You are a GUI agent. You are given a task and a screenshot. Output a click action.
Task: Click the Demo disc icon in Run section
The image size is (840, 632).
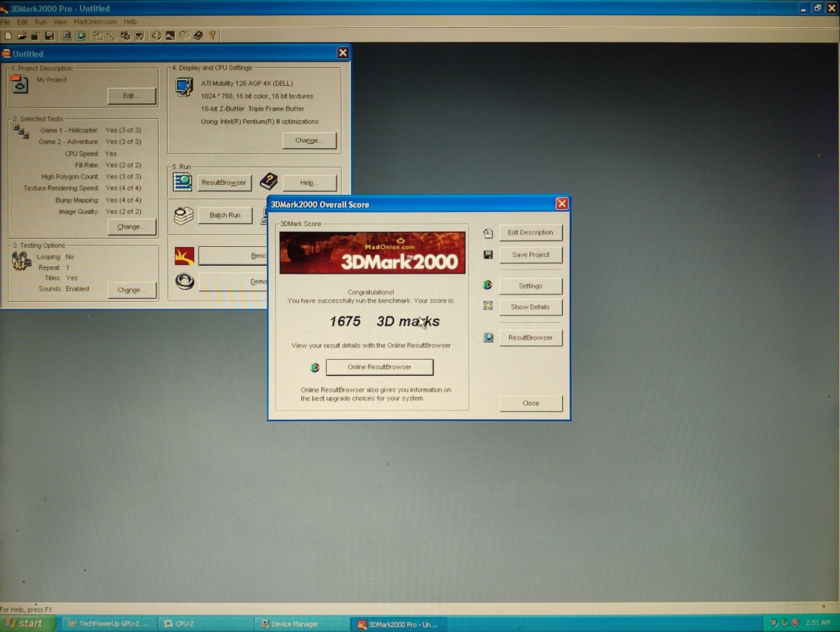(x=185, y=282)
